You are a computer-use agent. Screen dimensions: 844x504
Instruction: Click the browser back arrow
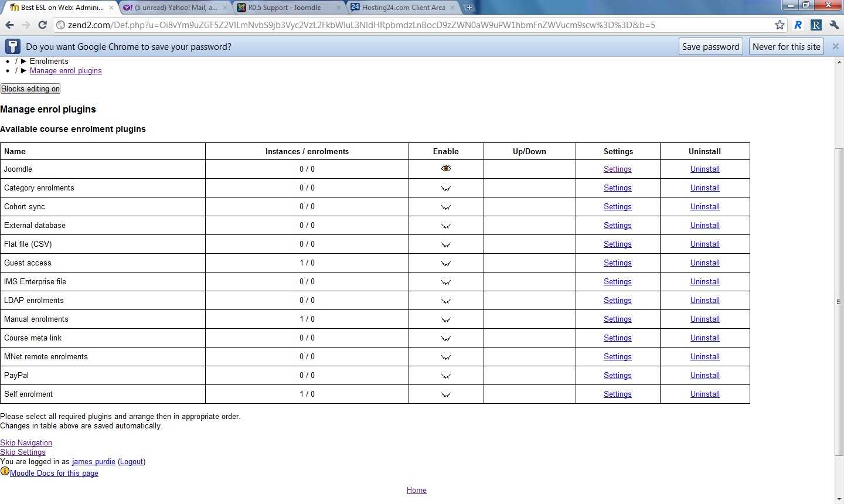[x=9, y=25]
